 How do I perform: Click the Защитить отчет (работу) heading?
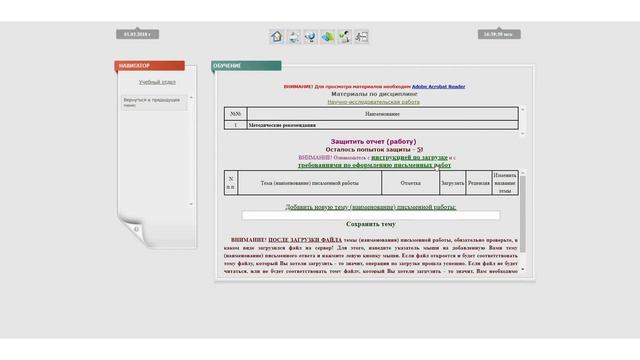[373, 141]
